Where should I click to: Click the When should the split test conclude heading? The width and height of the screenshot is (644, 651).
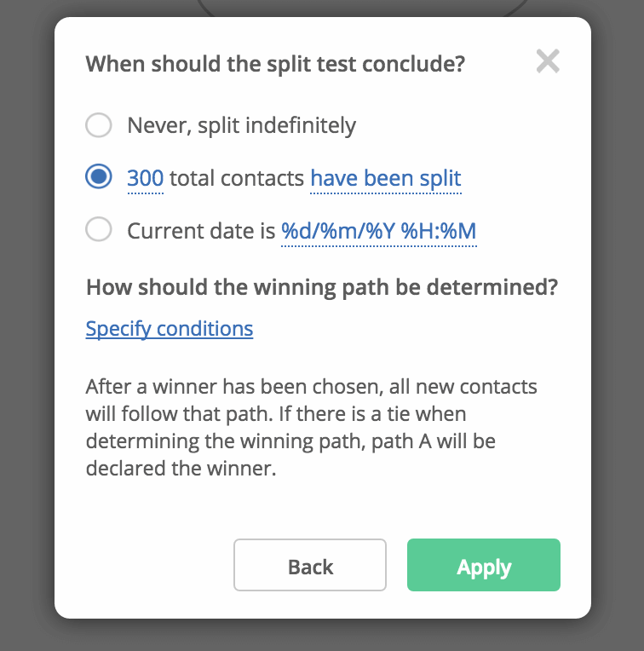point(275,64)
